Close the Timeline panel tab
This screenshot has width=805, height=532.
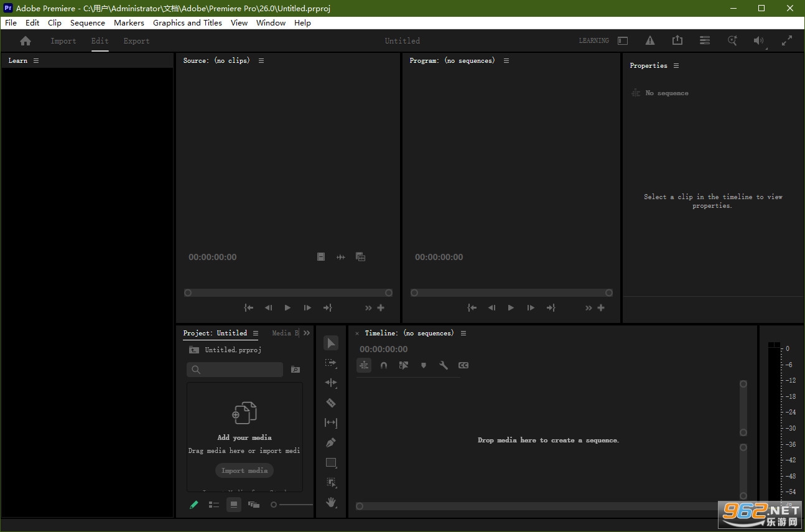tap(357, 334)
